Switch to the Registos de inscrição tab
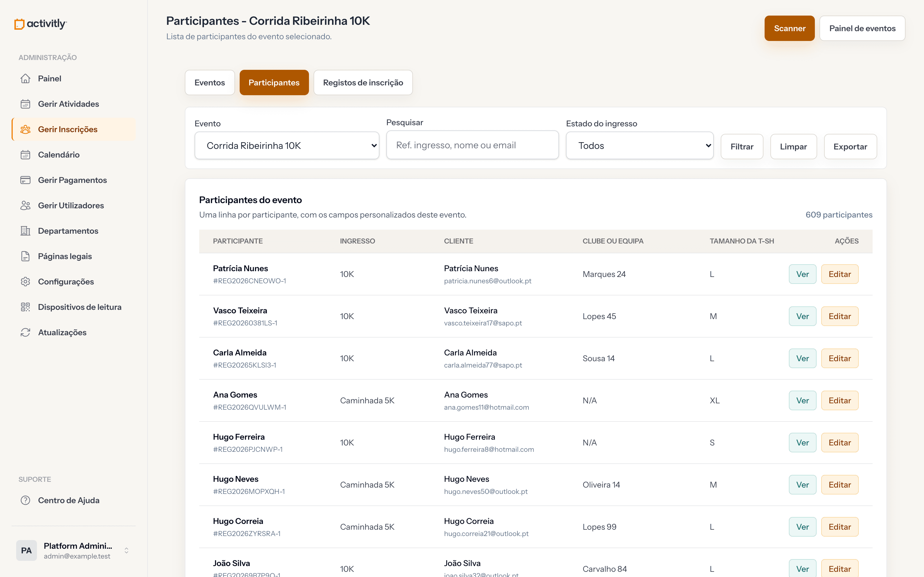The width and height of the screenshot is (924, 577). click(363, 83)
